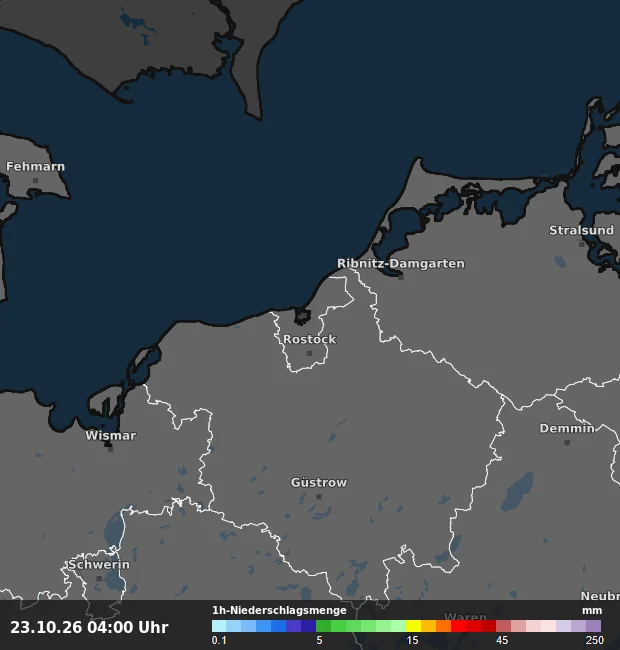The image size is (620, 650).
Task: Click the Rostock city label
Action: point(310,339)
